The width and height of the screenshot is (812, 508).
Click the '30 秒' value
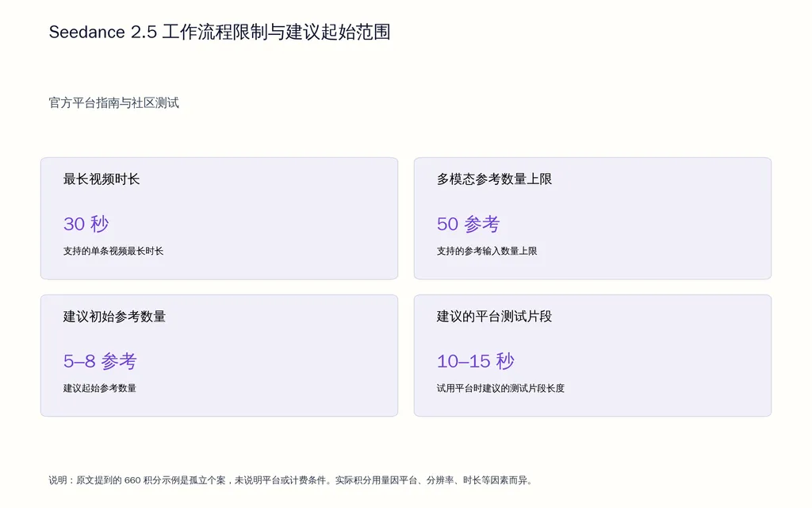[86, 224]
